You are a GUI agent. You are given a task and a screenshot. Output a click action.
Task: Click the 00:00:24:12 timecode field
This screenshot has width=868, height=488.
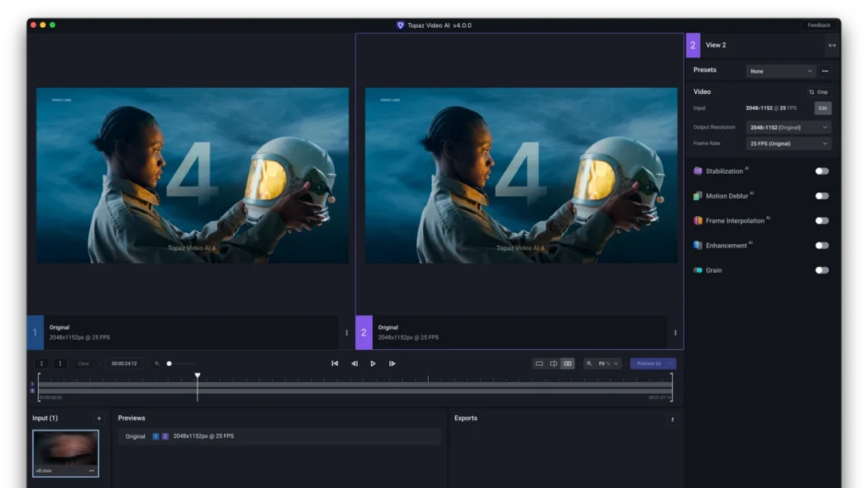pyautogui.click(x=124, y=363)
